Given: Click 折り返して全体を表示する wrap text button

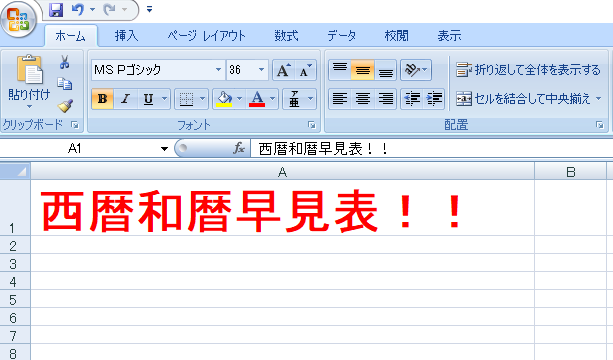Looking at the screenshot, I should tap(528, 70).
